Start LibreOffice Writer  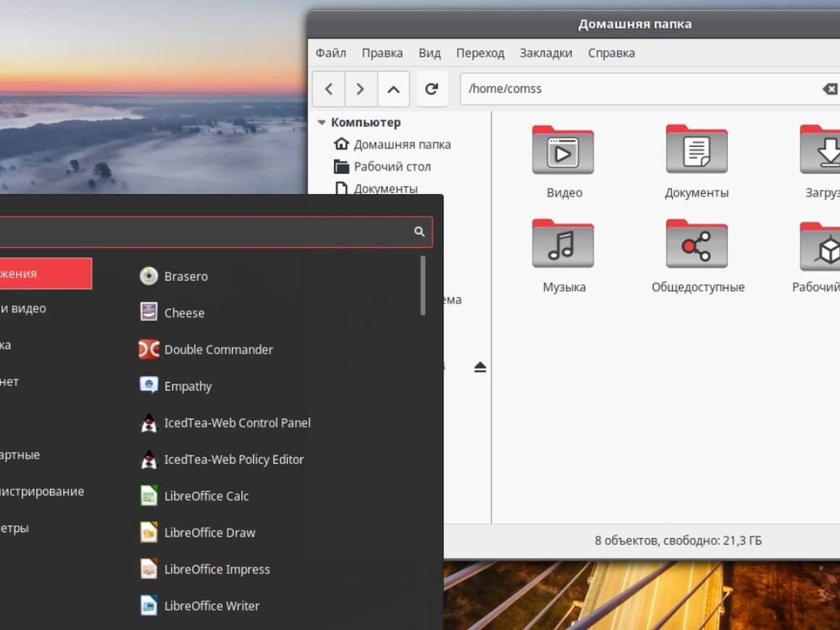point(211,606)
